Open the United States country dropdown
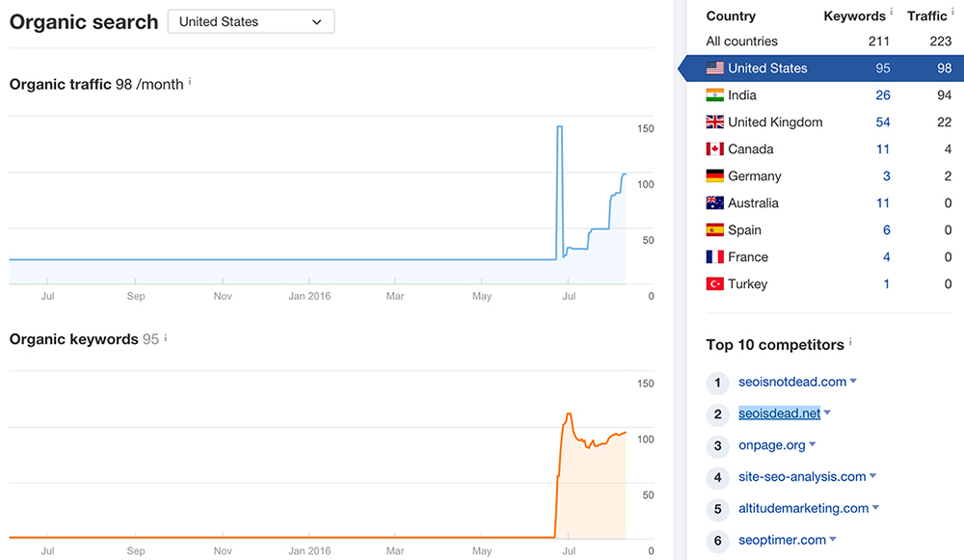Image resolution: width=964 pixels, height=560 pixels. click(x=251, y=21)
